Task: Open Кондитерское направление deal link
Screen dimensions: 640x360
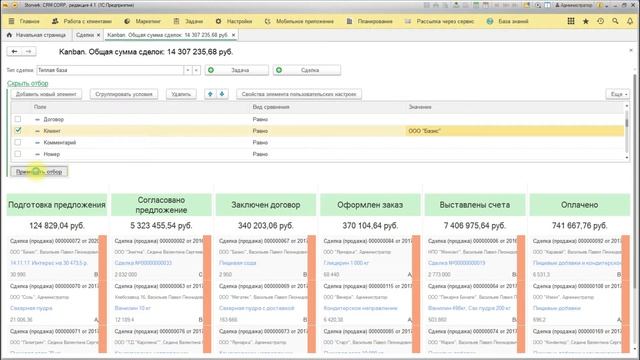Action: point(360,308)
